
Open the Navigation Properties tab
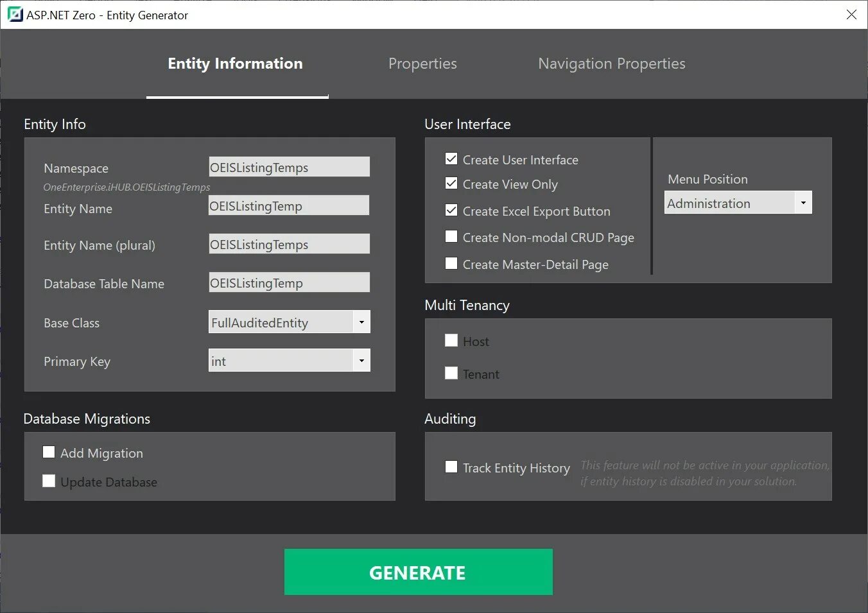coord(611,64)
